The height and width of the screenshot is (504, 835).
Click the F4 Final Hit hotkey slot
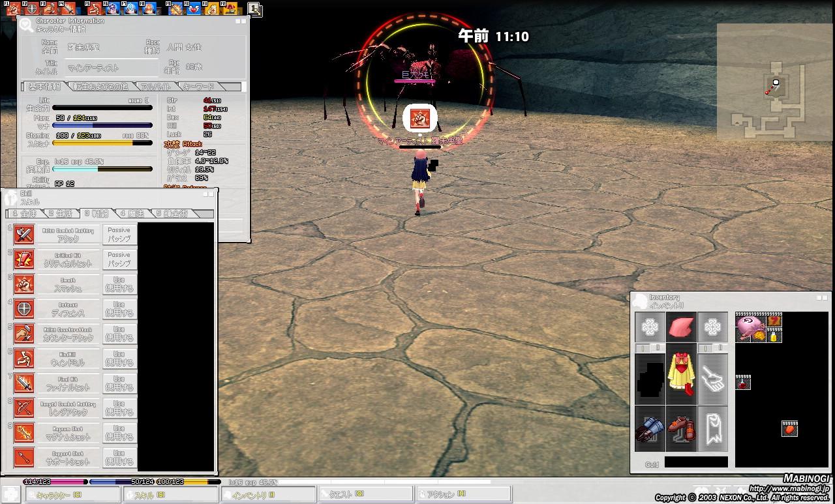pyautogui.click(x=68, y=9)
